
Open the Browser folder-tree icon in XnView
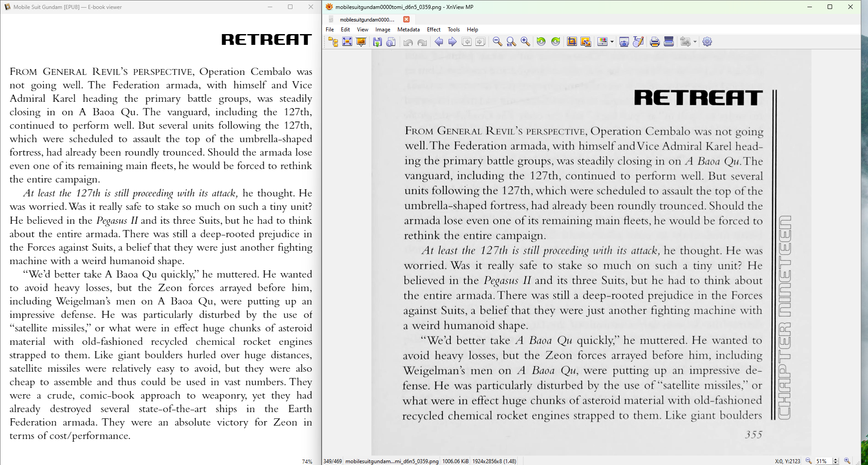point(333,42)
